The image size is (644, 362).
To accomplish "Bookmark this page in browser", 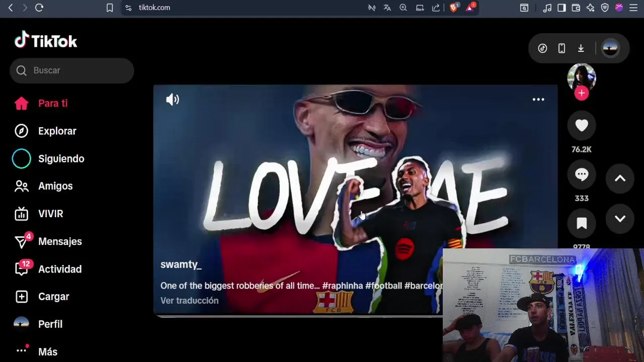I will pyautogui.click(x=110, y=8).
